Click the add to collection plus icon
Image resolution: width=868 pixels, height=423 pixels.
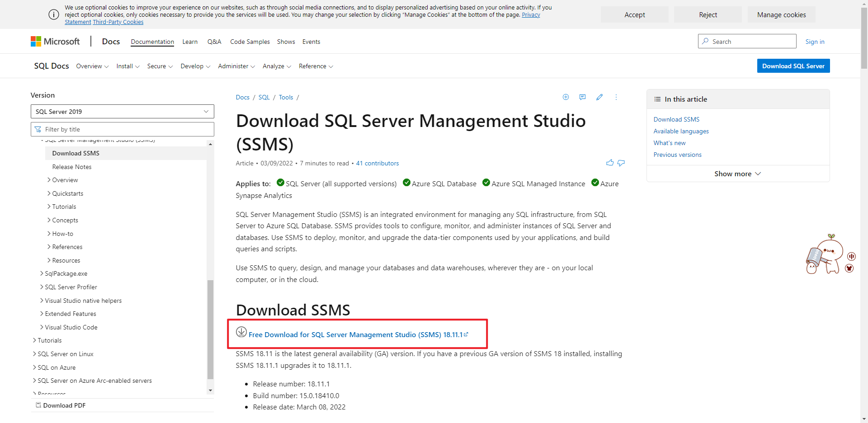coord(566,97)
